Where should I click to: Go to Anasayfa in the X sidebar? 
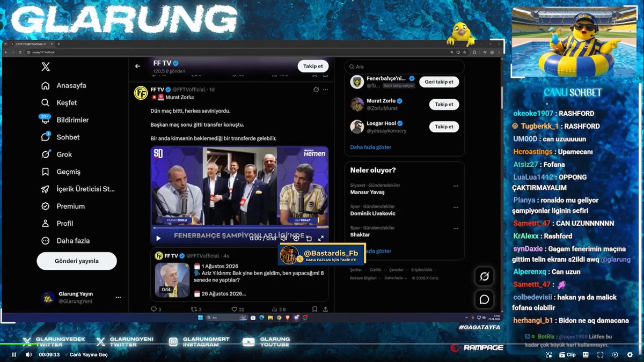click(x=64, y=85)
